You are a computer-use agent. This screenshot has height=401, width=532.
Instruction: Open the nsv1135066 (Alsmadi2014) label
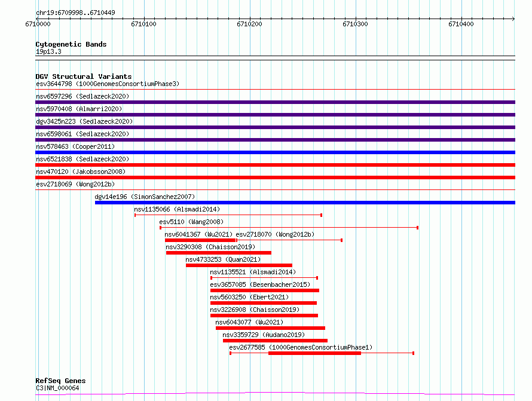(x=177, y=209)
